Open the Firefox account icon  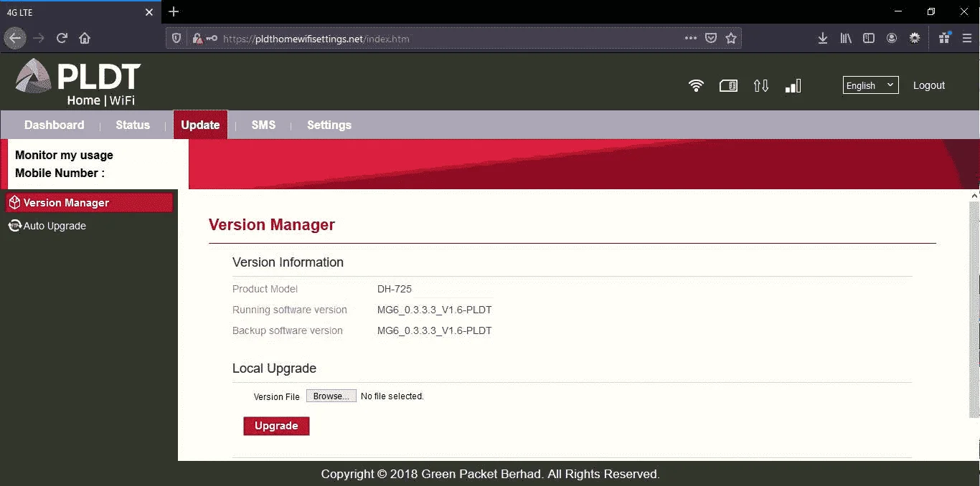892,38
